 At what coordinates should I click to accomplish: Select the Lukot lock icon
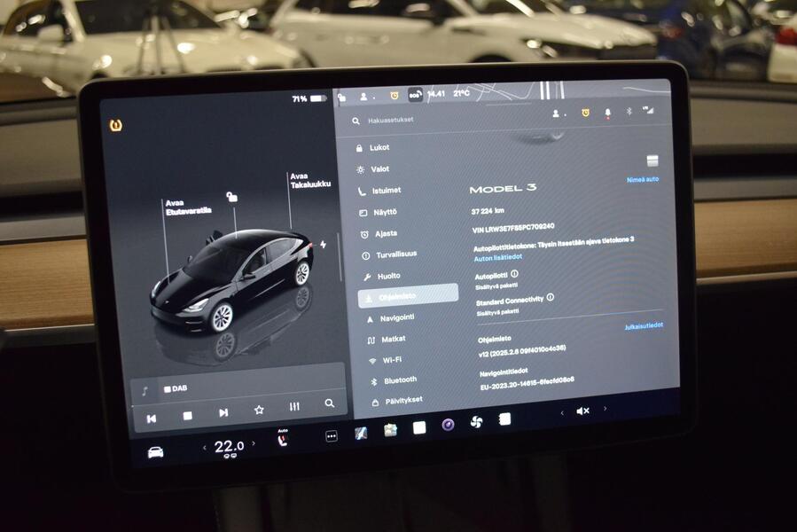click(x=358, y=149)
